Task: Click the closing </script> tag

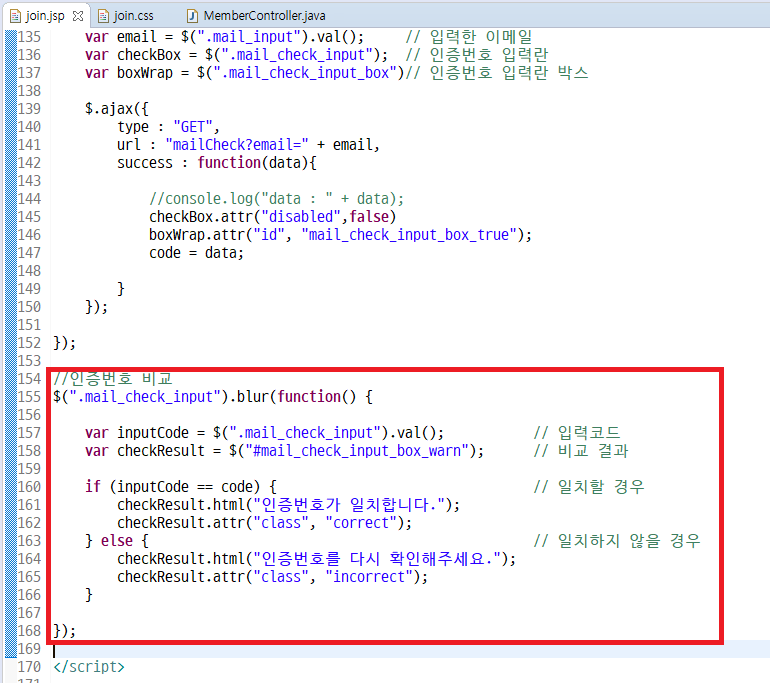Action: pyautogui.click(x=89, y=667)
